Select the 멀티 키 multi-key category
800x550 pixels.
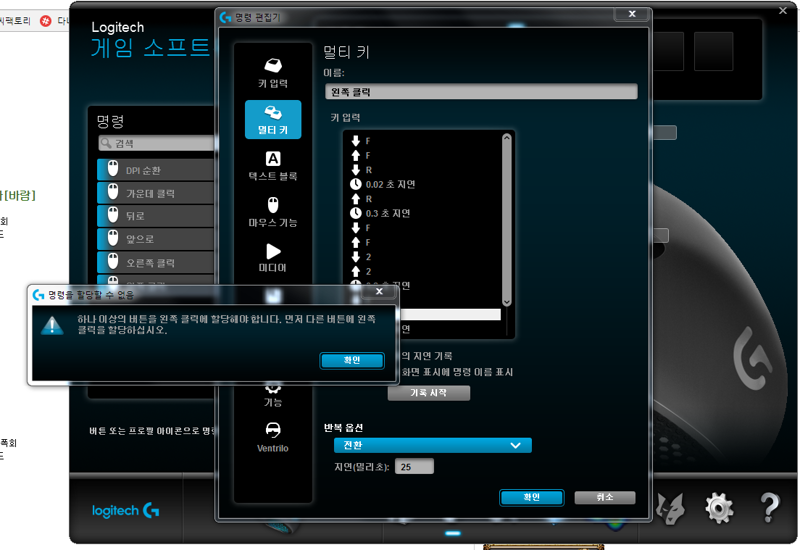point(273,119)
